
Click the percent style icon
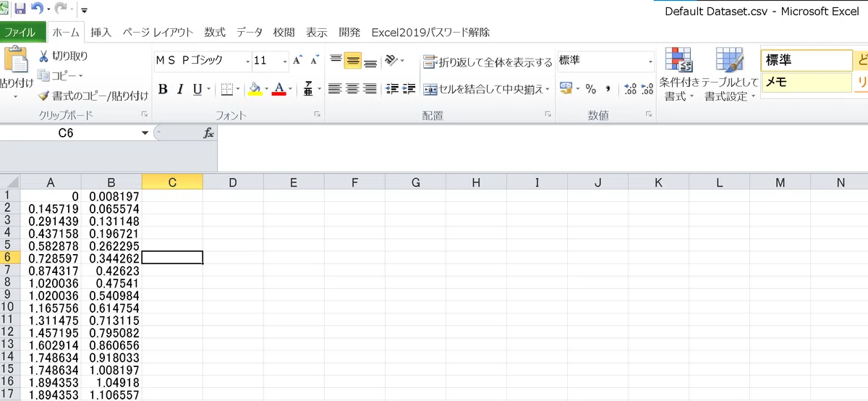(x=590, y=88)
